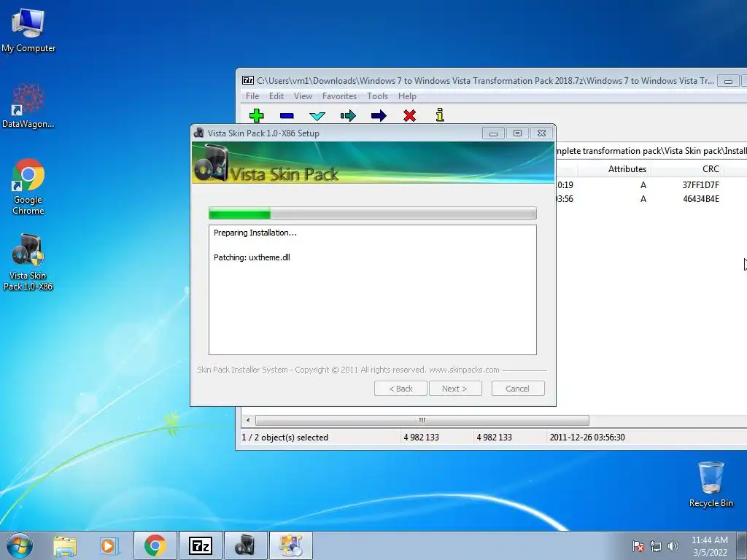Open the Vista Skin Pack 1.0-X86 desktop icon
Image resolution: width=747 pixels, height=560 pixels.
coord(28,262)
